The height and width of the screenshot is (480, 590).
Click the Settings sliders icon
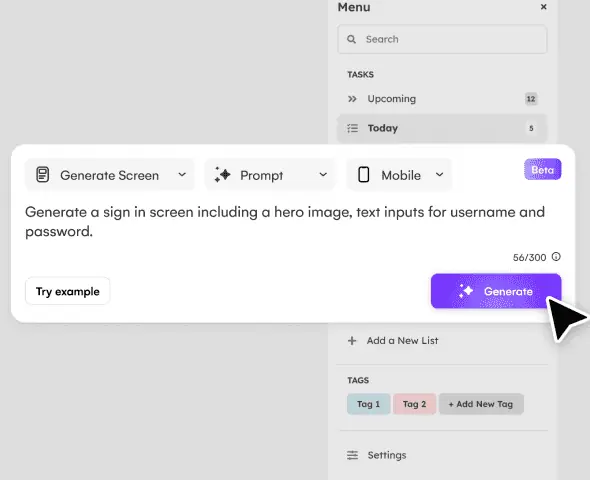click(x=352, y=455)
